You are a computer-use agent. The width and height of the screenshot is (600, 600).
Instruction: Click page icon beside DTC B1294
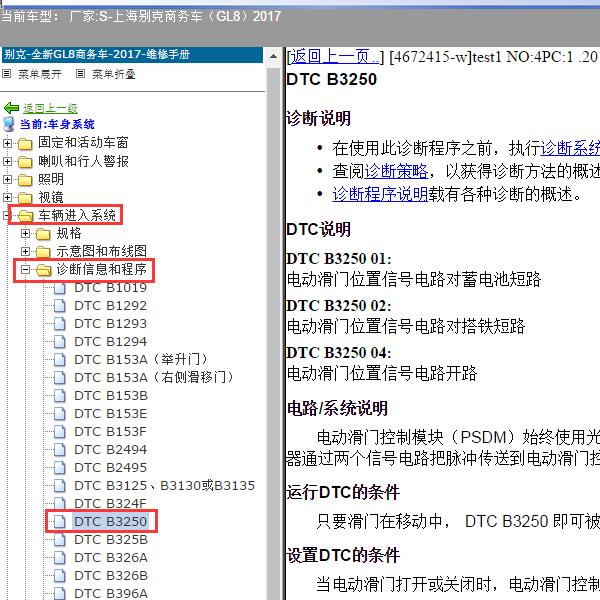coord(59,341)
